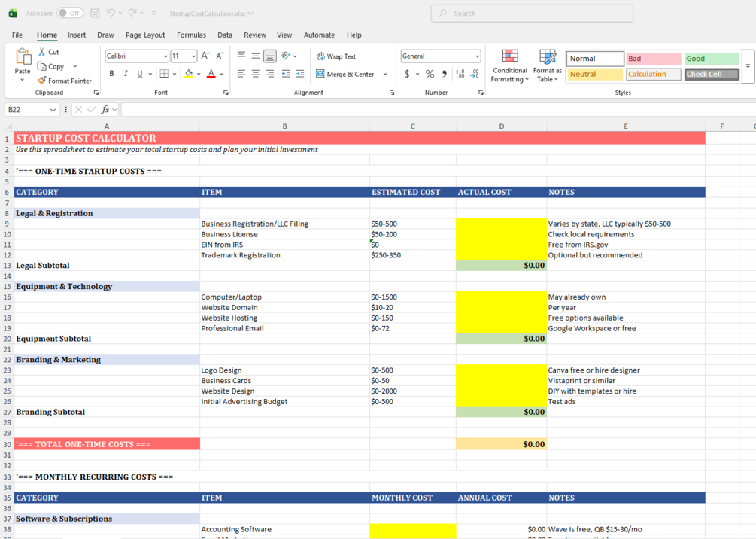Toggle Wrap Text
This screenshot has height=539, width=756.
[x=336, y=56]
